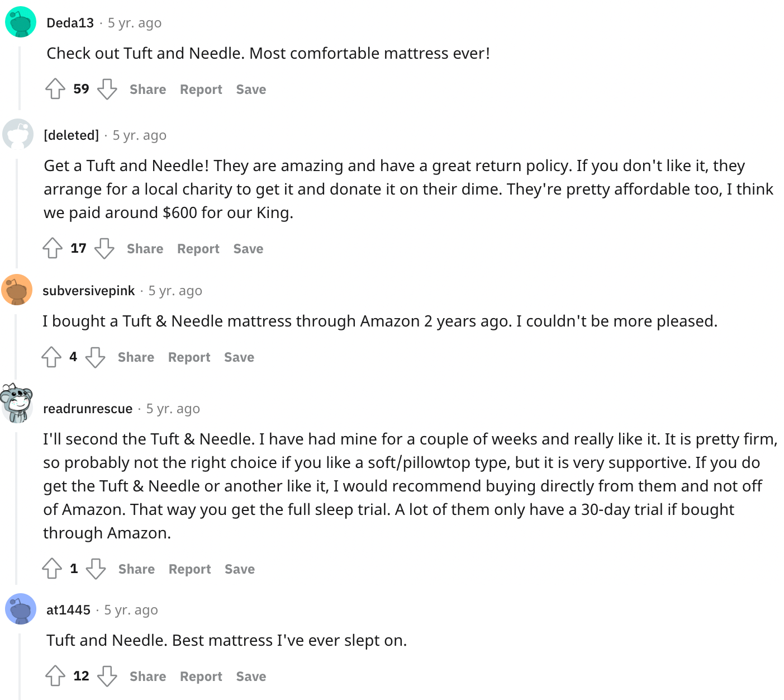Image resolution: width=784 pixels, height=700 pixels.
Task: Save at1445's comment
Action: [251, 677]
